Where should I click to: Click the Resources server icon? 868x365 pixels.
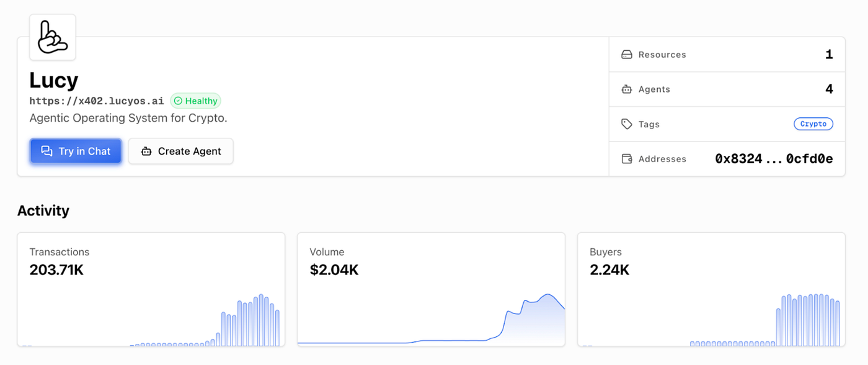(x=627, y=55)
